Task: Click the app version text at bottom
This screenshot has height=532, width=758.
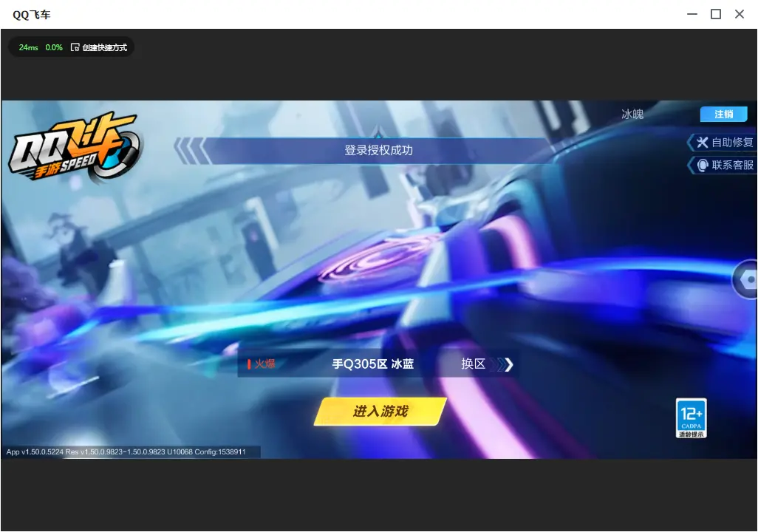Action: [126, 451]
